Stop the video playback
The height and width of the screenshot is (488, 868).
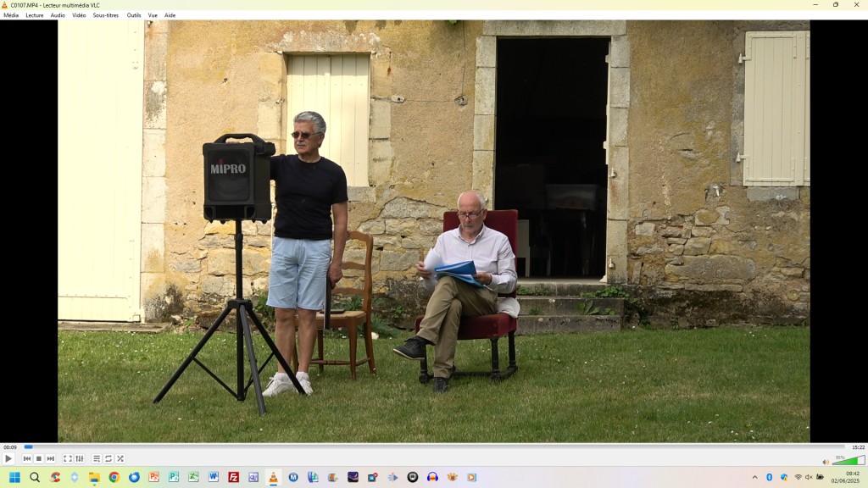tap(39, 458)
